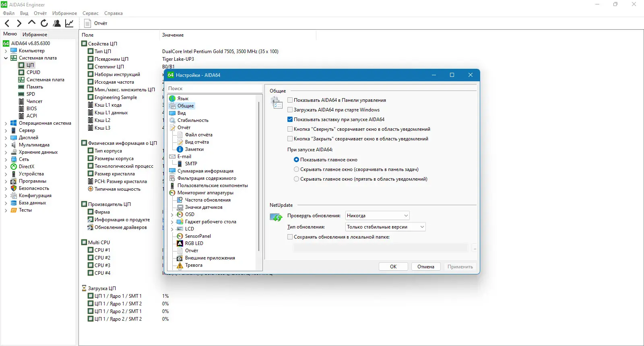Screen dimensions: 644x346
Task: Click the Типичная мощность row
Action: coord(114,189)
